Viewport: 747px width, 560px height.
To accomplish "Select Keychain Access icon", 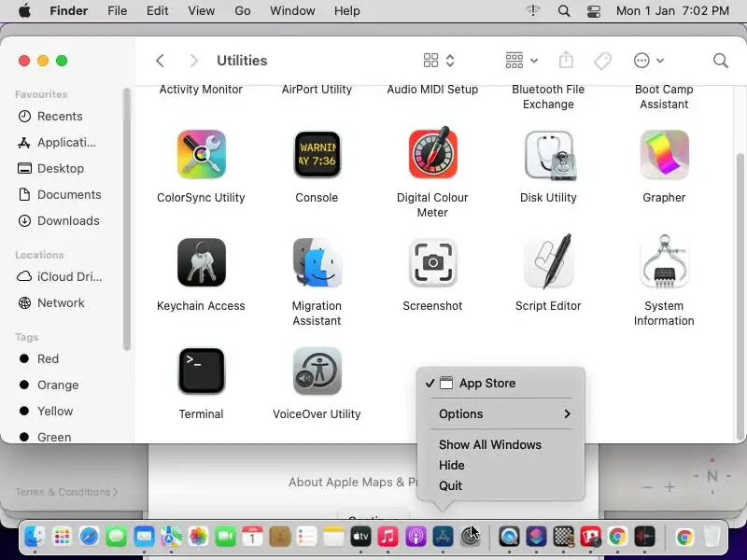I will tap(201, 262).
